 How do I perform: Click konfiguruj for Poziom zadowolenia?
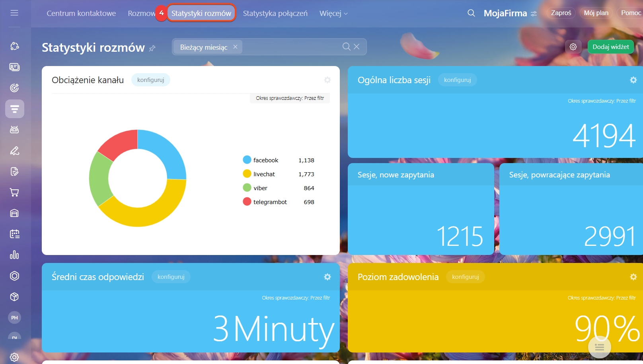tap(466, 277)
